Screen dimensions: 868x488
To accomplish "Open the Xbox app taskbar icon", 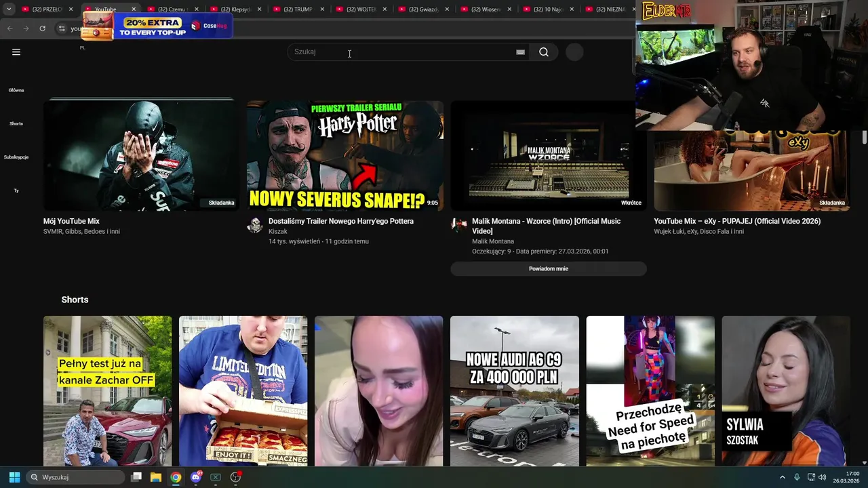I will (216, 477).
